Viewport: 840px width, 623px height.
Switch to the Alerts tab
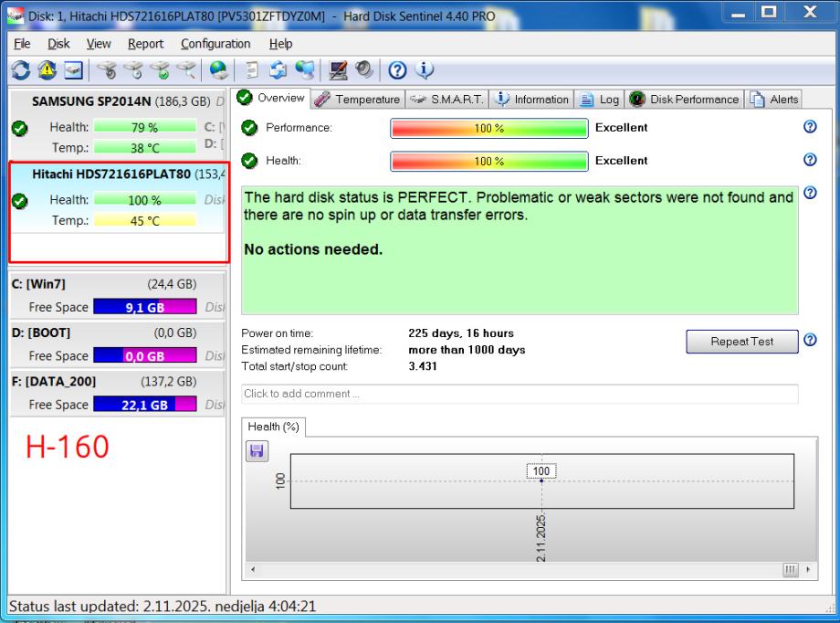[x=773, y=100]
